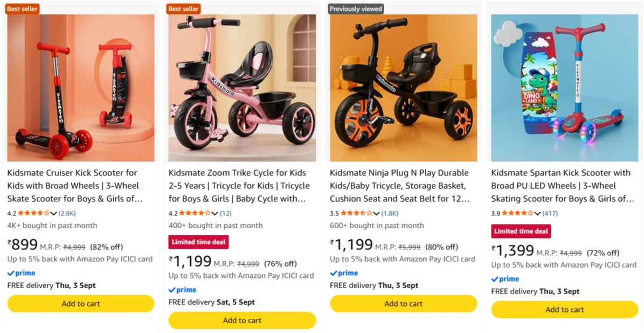Open the pink tricycle product image
The height and width of the screenshot is (333, 644).
243,88
